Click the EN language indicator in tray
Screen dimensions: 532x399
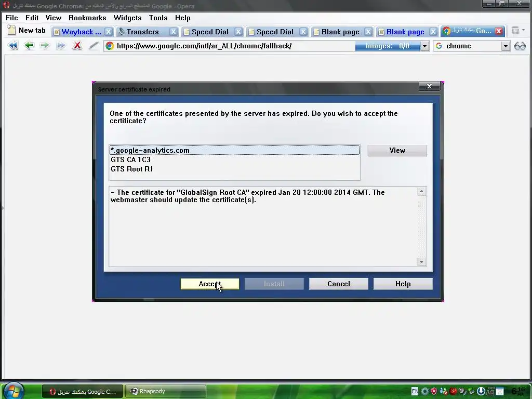(x=415, y=391)
